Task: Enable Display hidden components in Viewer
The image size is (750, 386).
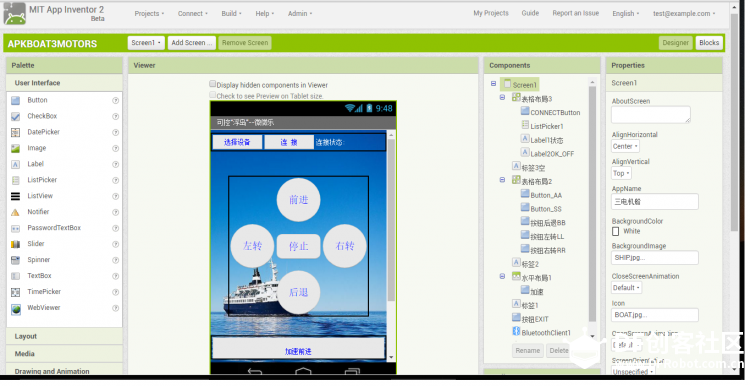Action: [x=212, y=84]
